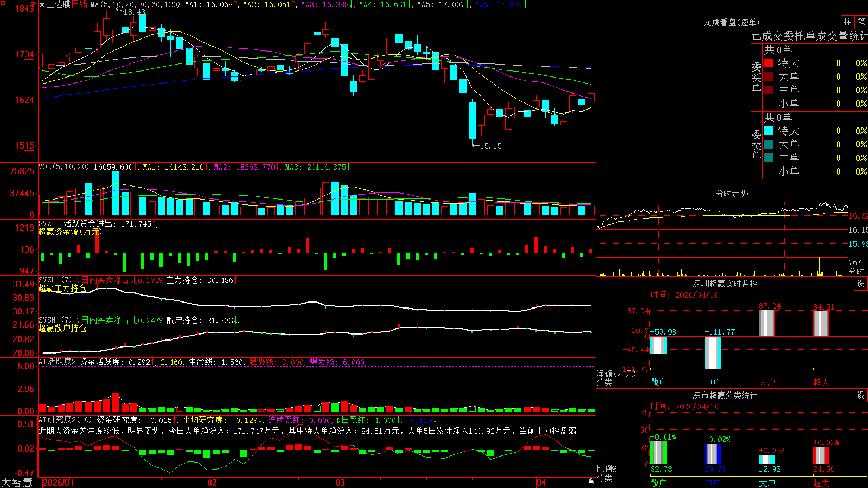Click the teal 大单 sell-order legend square
The height and width of the screenshot is (488, 868).
768,144
